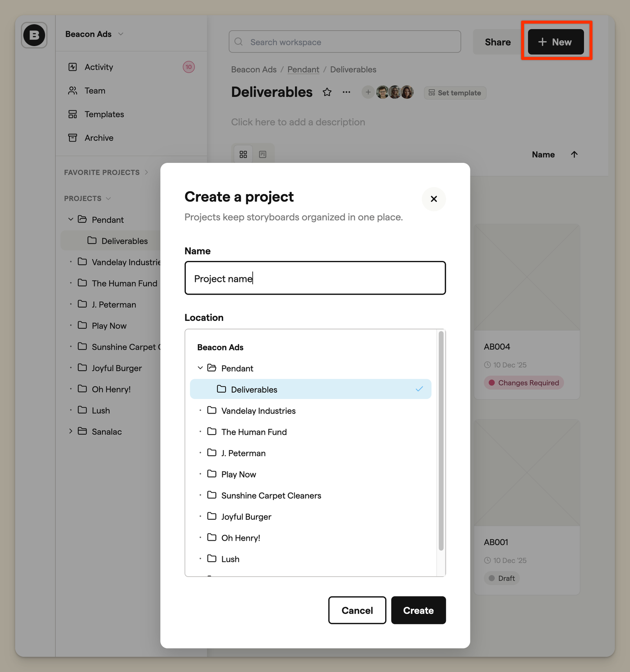Add a member with the plus icon
The height and width of the screenshot is (672, 630).
(368, 92)
